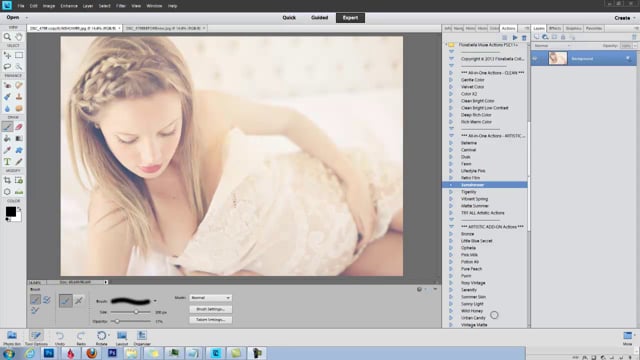
Task: Open the Layer menu
Action: pyautogui.click(x=88, y=6)
